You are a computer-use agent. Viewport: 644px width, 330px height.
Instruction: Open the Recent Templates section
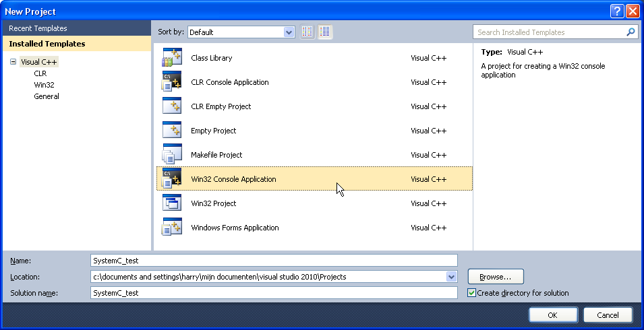(x=38, y=28)
